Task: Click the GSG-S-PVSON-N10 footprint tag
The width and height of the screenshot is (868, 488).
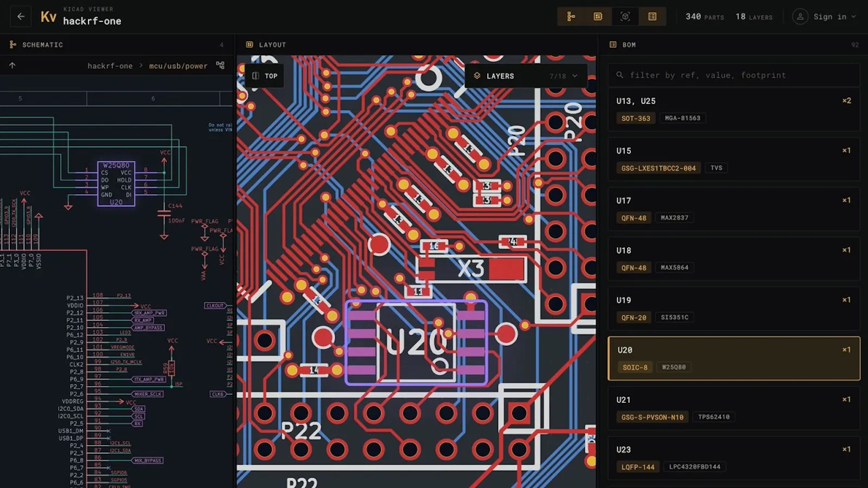Action: 652,418
